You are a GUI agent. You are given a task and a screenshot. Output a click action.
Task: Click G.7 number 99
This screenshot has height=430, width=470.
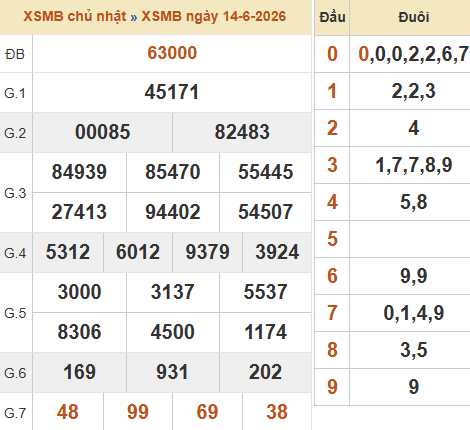point(138,412)
